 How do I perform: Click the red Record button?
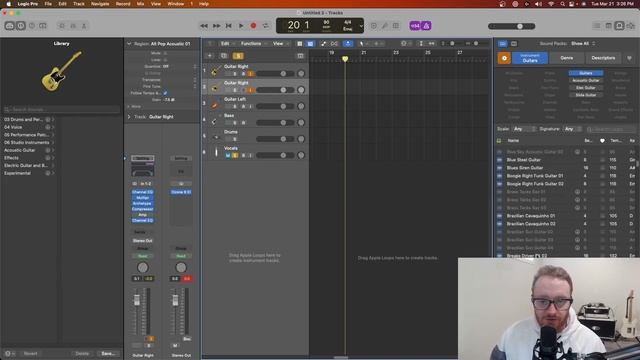tap(253, 26)
